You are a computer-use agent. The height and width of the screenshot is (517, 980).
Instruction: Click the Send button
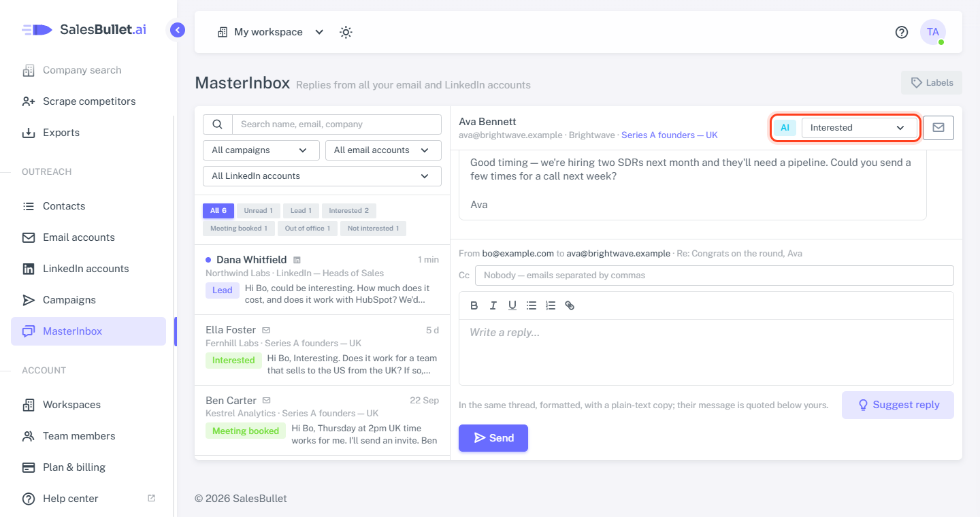[493, 438]
